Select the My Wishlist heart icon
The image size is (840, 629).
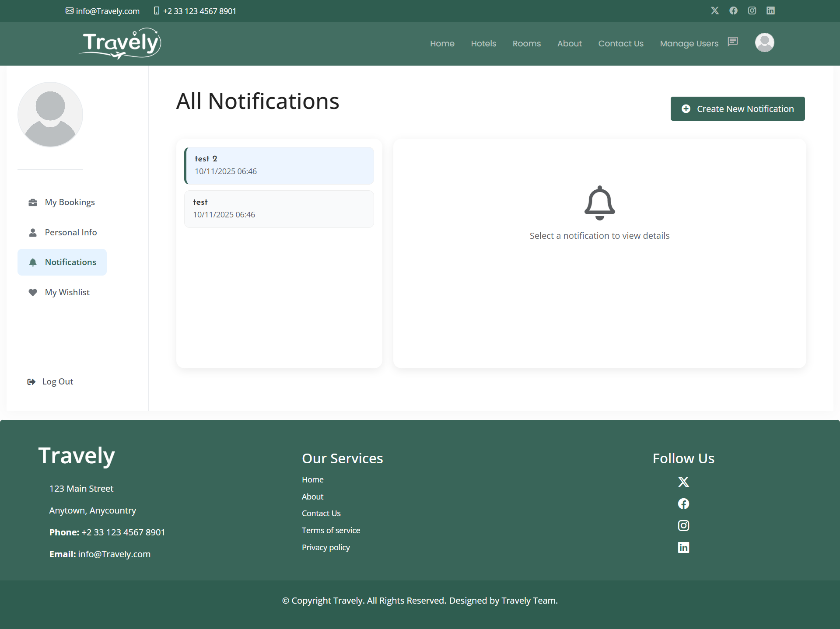coord(33,292)
